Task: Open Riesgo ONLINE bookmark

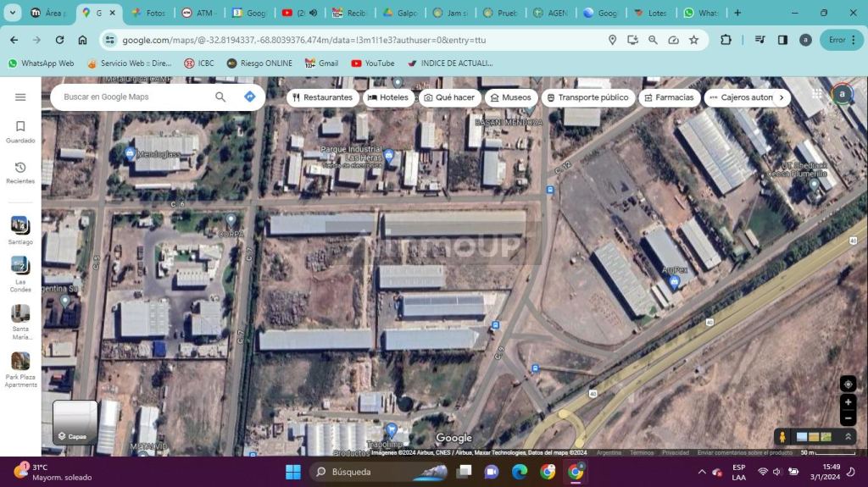Action: coord(259,63)
